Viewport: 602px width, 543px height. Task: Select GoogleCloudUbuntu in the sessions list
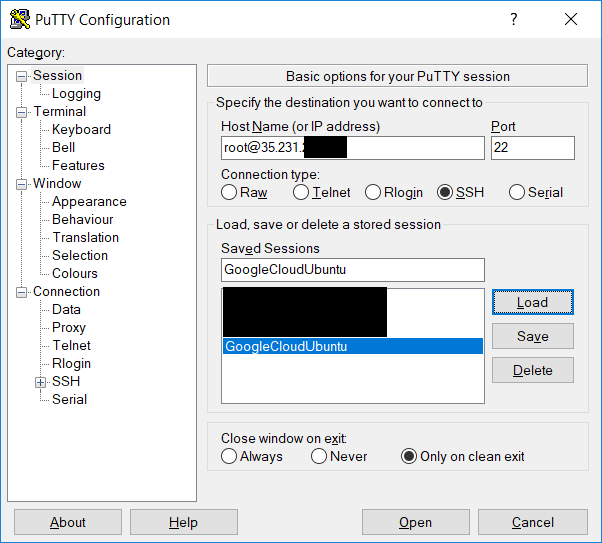point(353,346)
